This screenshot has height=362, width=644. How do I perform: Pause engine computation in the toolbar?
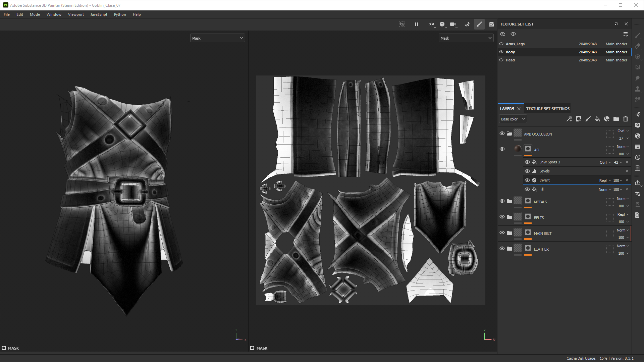click(x=417, y=24)
